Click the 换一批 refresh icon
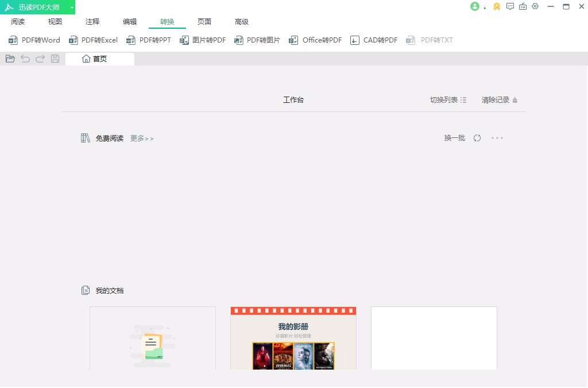 (x=477, y=138)
